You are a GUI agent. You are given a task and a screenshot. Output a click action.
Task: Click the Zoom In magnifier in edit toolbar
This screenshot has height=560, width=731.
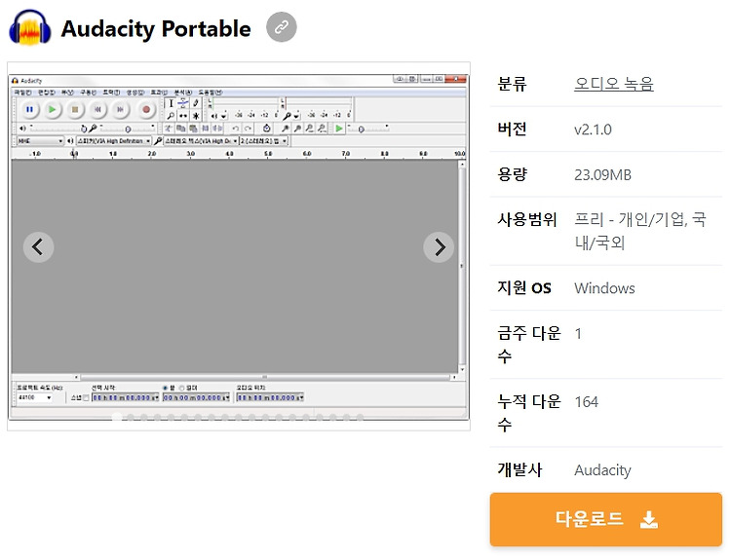285,129
